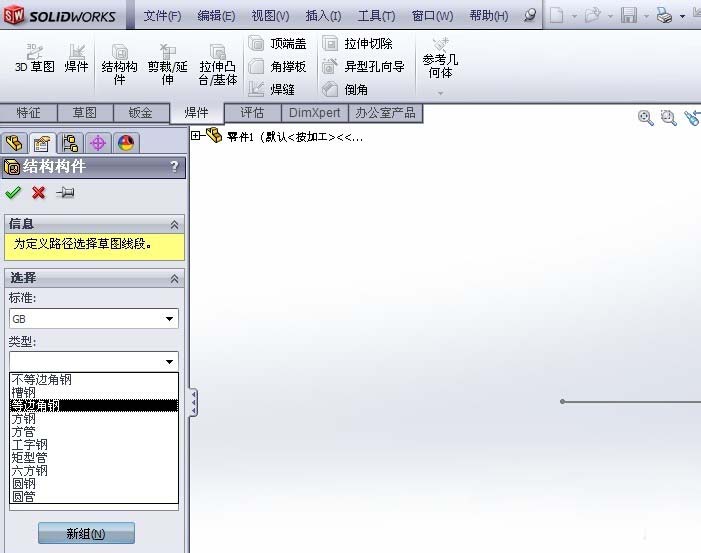Click the zoom to area icon
The image size is (701, 553).
click(668, 118)
